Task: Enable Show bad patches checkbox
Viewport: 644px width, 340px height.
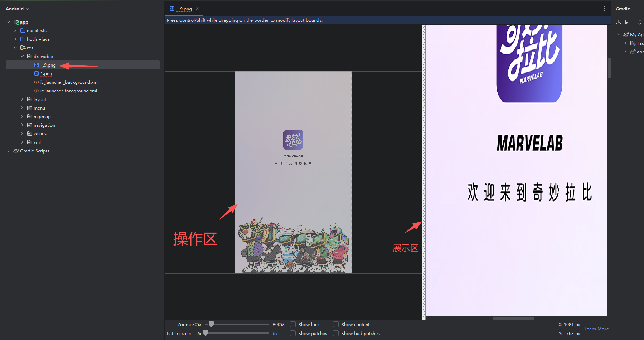Action: coord(336,333)
